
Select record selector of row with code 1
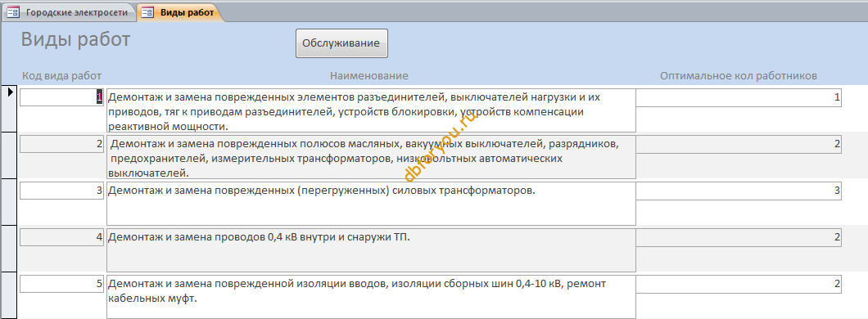(x=9, y=108)
